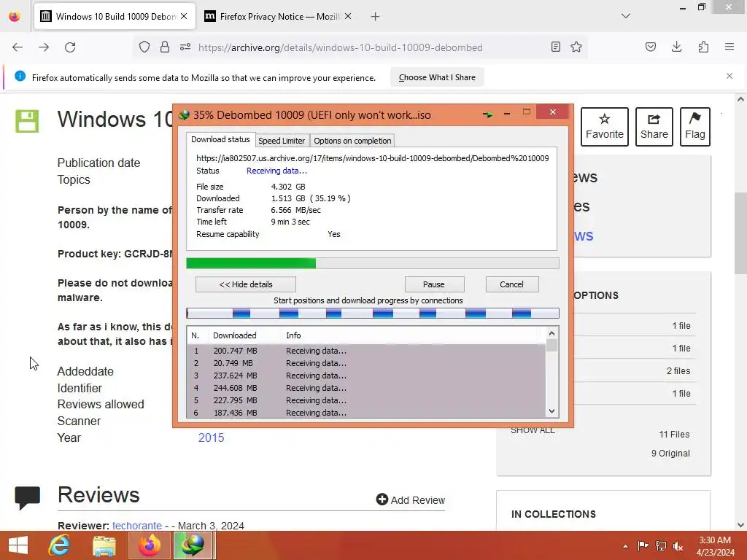The width and height of the screenshot is (747, 560).
Task: Launch Internet Explorer from taskbar
Action: [60, 545]
